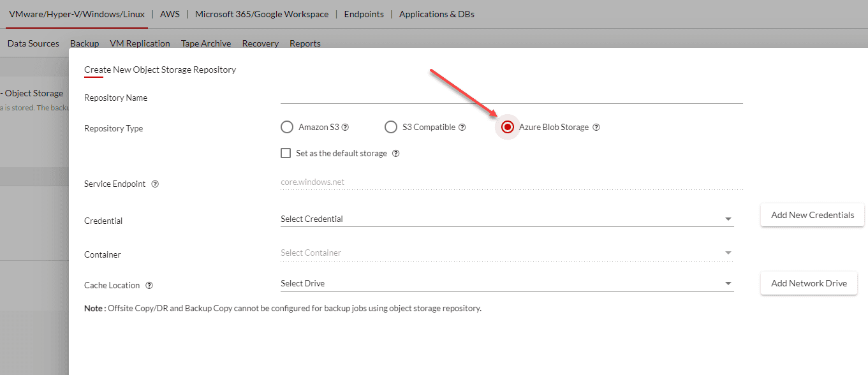Screen dimensions: 868x375
Task: Click Service Endpoint help icon
Action: (155, 184)
